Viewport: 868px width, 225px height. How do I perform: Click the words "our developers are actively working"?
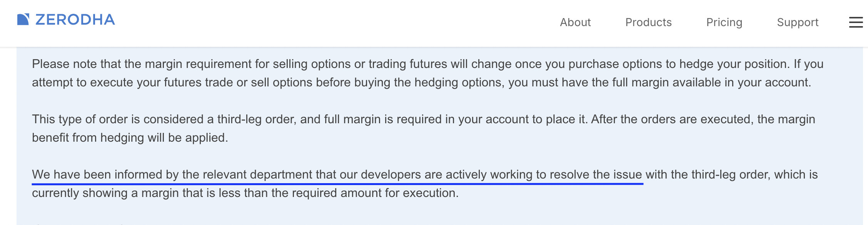coord(436,175)
